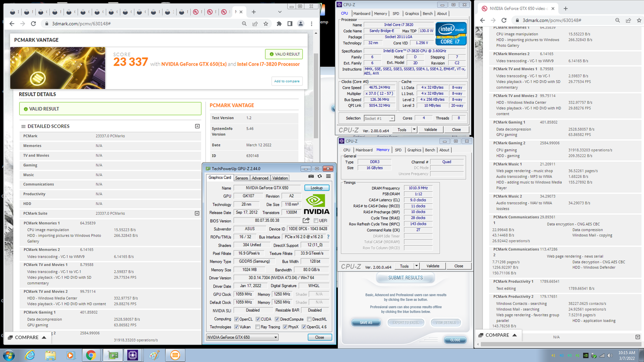This screenshot has width=644, height=362.
Task: Toggle the expander at bottom-right of right browser
Action: click(638, 337)
